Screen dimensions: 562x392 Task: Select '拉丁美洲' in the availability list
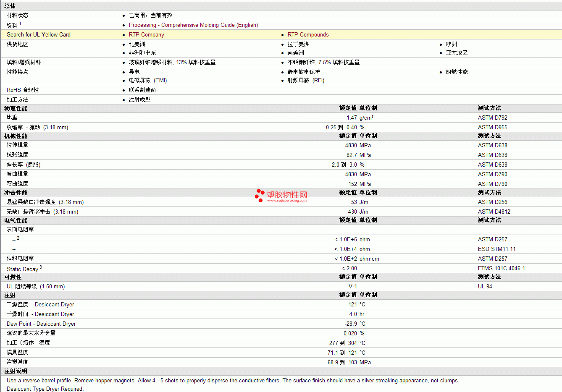pyautogui.click(x=299, y=44)
